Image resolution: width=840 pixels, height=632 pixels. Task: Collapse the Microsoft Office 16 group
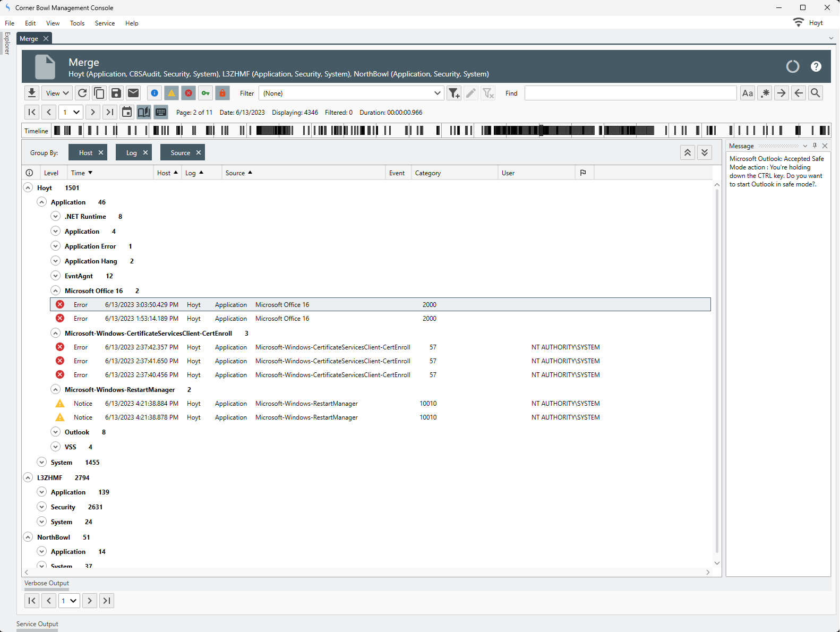pyautogui.click(x=56, y=291)
